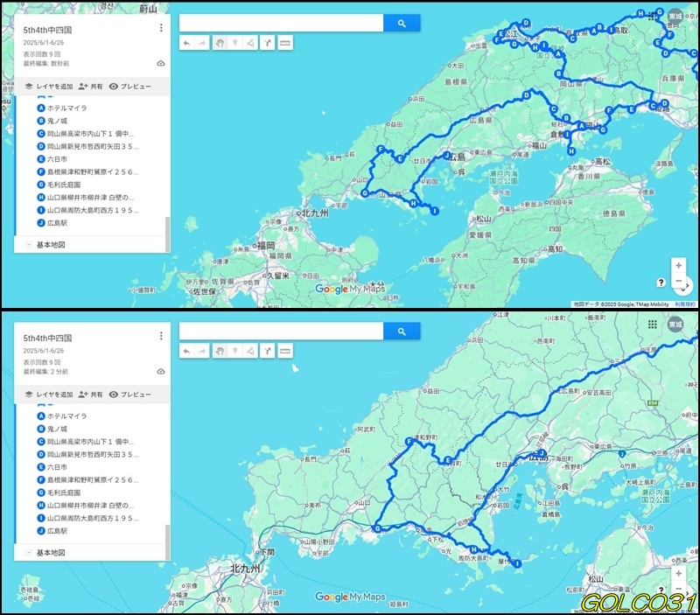Zoom in with plus button on upper map
This screenshot has width=700, height=615.
678,265
